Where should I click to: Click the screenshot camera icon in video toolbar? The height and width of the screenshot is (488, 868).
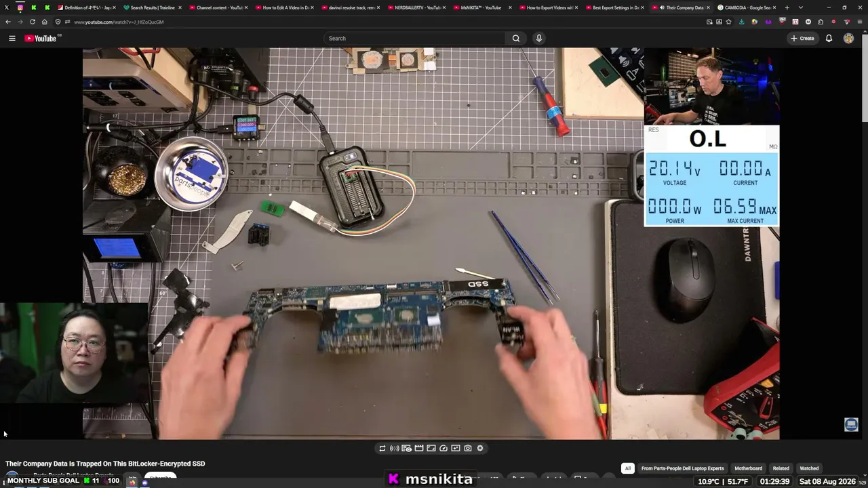[x=468, y=448]
